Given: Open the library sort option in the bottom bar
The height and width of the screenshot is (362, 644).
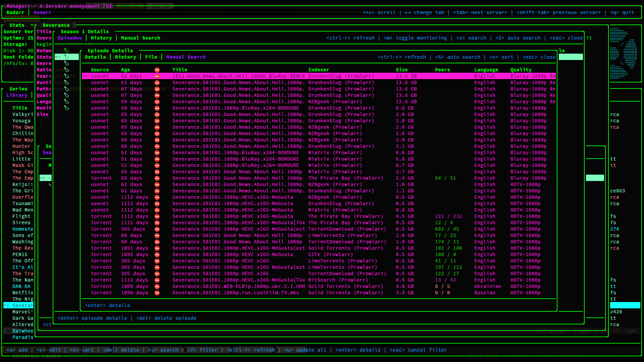Looking at the screenshot, I should tap(82, 350).
